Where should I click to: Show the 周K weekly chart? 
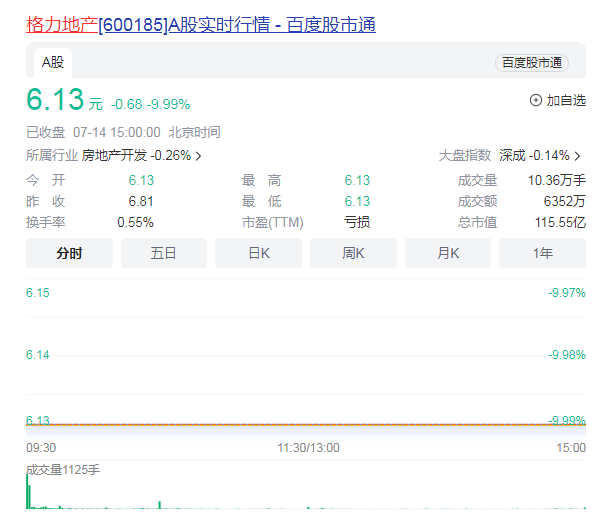(353, 253)
